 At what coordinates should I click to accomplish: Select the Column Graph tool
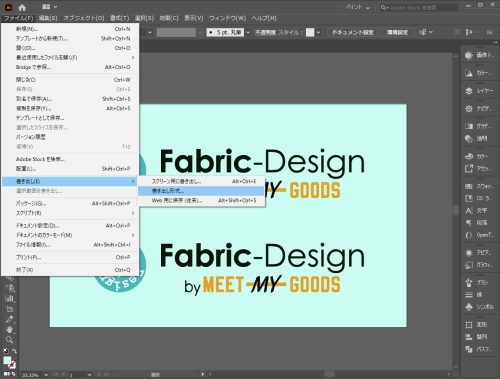[x=9, y=298]
